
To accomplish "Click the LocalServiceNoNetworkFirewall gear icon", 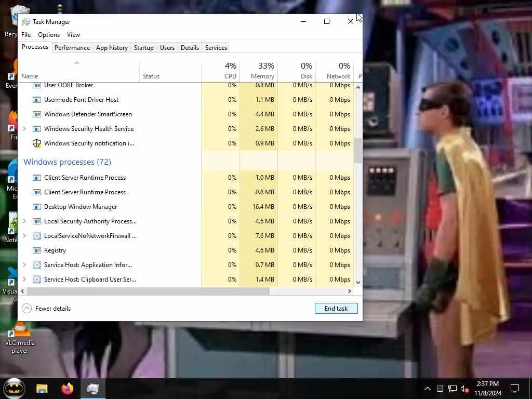I will coord(37,236).
